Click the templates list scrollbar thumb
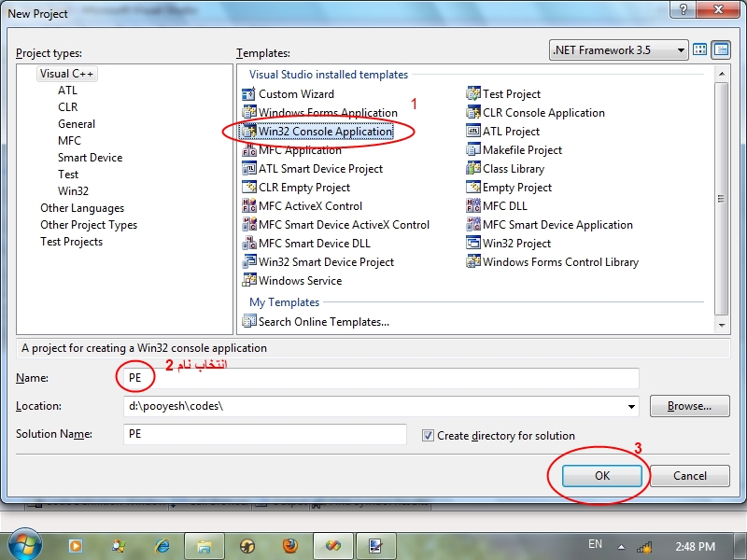The width and height of the screenshot is (747, 560). pos(722,199)
